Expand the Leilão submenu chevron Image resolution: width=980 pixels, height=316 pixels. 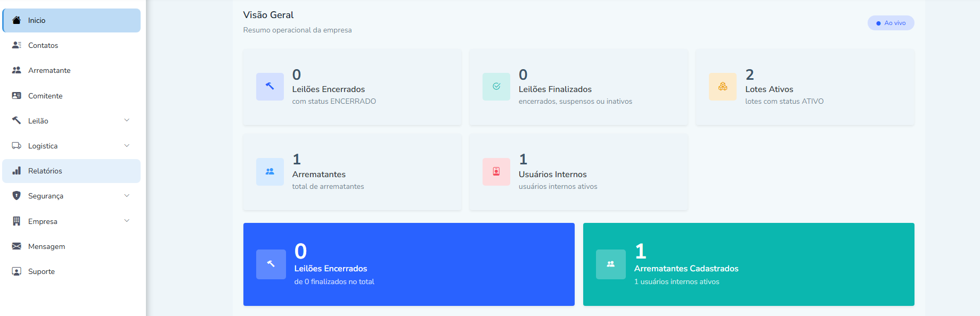point(127,120)
